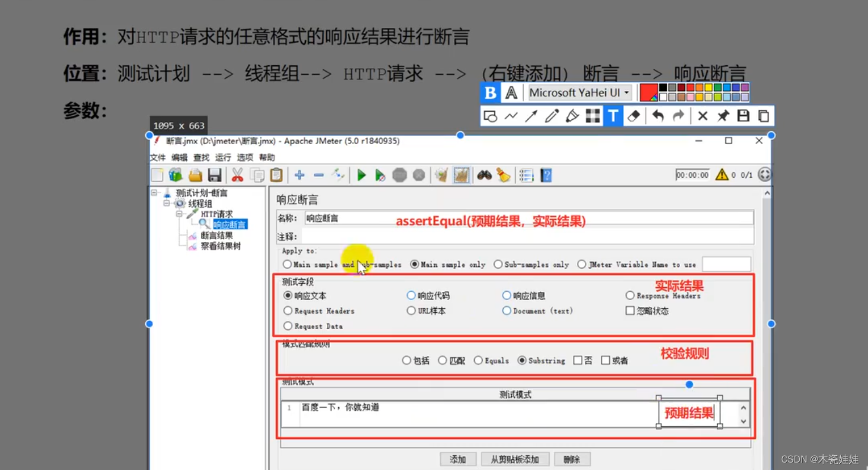Image resolution: width=868 pixels, height=470 pixels.
Task: Select JMeter Variable Name to use radio
Action: click(x=582, y=265)
